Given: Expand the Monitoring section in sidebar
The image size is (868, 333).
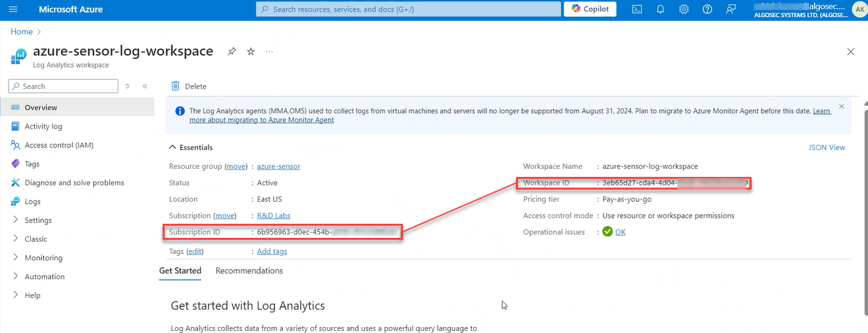Looking at the screenshot, I should 44,257.
